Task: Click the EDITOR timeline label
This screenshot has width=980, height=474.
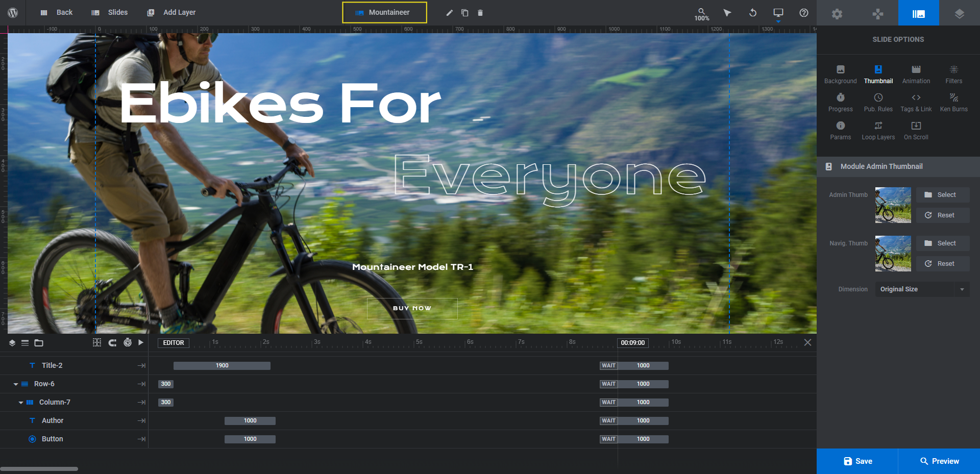Action: [174, 343]
